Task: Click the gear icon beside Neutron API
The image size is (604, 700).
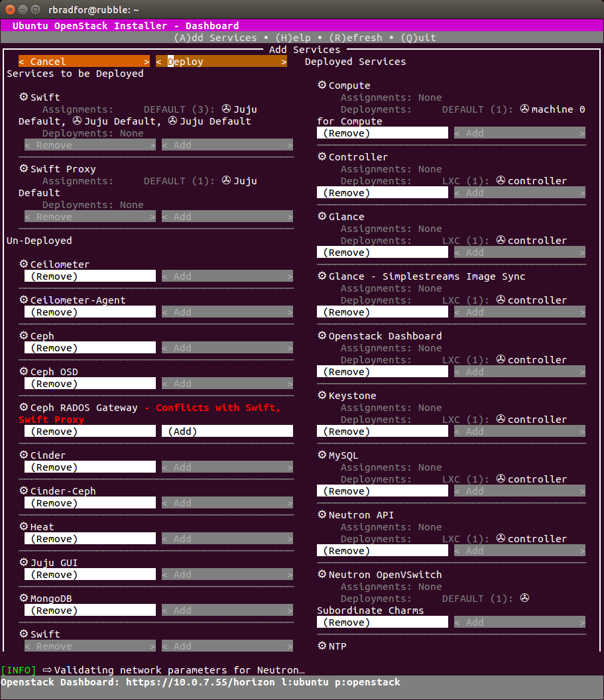Action: (322, 514)
